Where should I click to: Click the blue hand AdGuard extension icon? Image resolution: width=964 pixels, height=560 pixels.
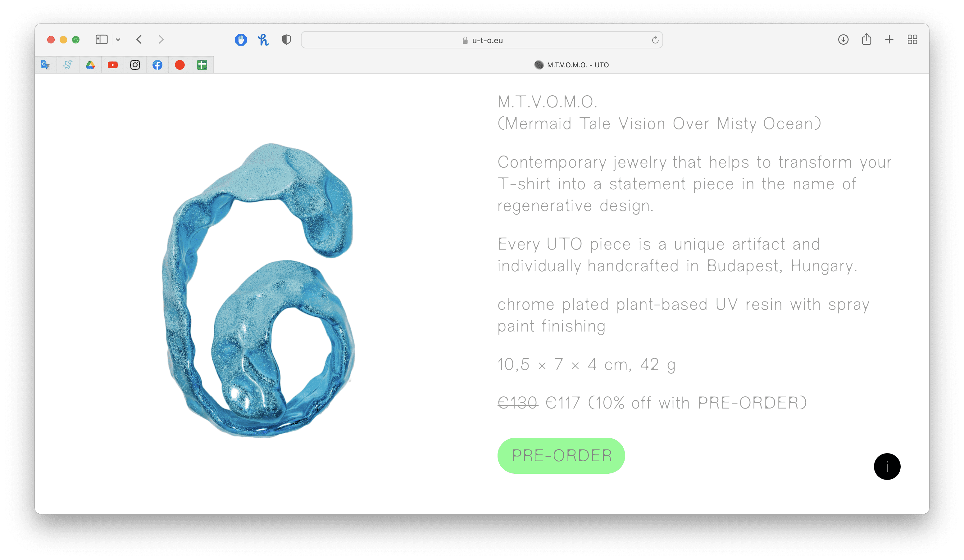[x=241, y=40]
